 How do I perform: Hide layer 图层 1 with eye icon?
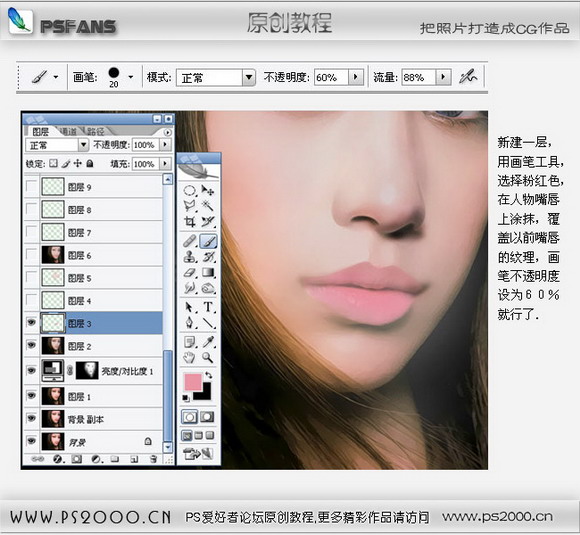click(31, 396)
